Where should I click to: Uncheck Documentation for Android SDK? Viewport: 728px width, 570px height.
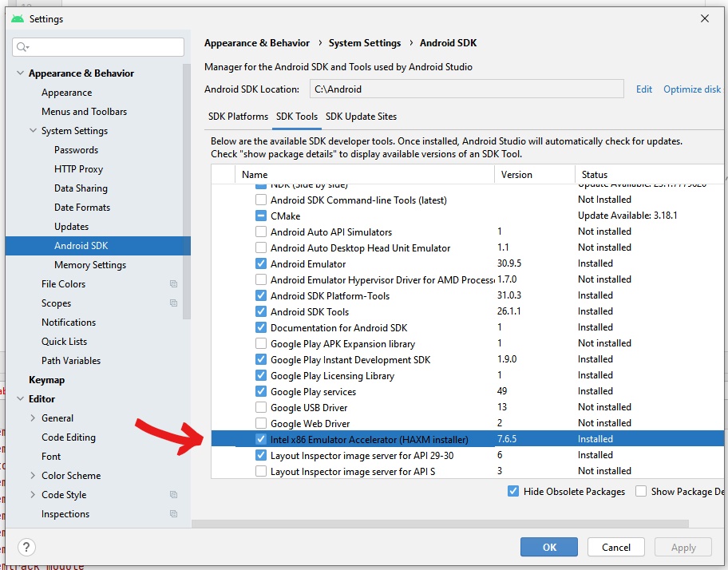click(x=261, y=327)
